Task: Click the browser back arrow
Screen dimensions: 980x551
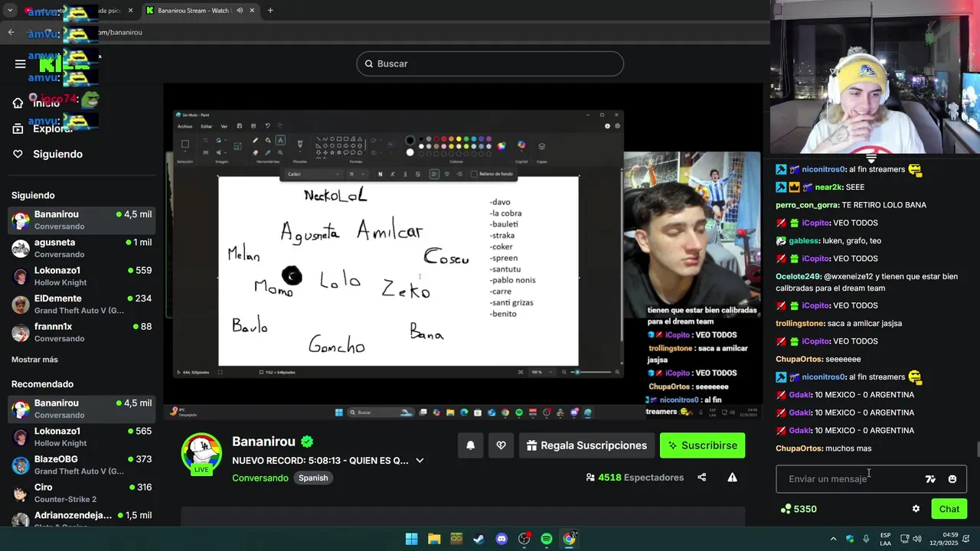Action: pyautogui.click(x=11, y=32)
